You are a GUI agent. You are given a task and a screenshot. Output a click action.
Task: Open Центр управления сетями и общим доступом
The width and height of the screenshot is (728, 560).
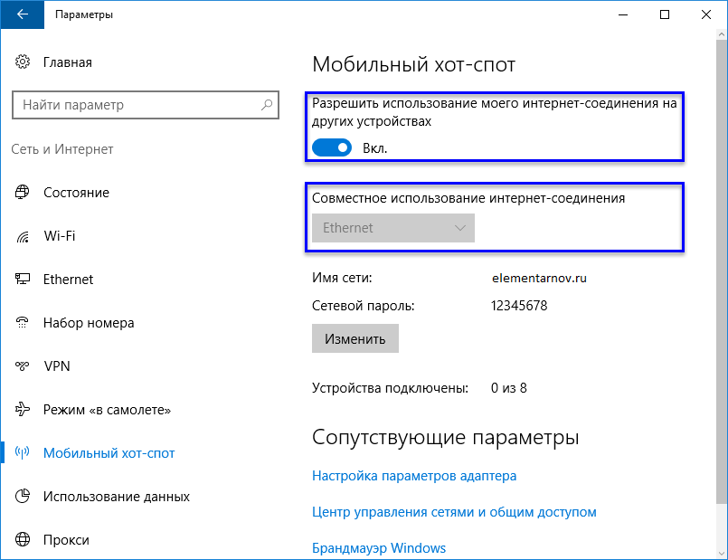click(454, 512)
